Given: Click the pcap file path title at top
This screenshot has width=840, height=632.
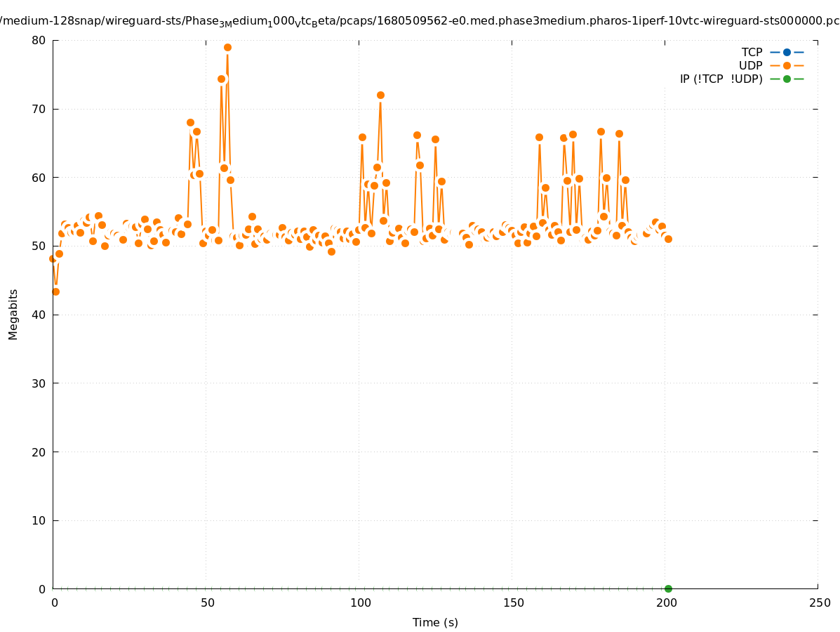Looking at the screenshot, I should (x=420, y=21).
